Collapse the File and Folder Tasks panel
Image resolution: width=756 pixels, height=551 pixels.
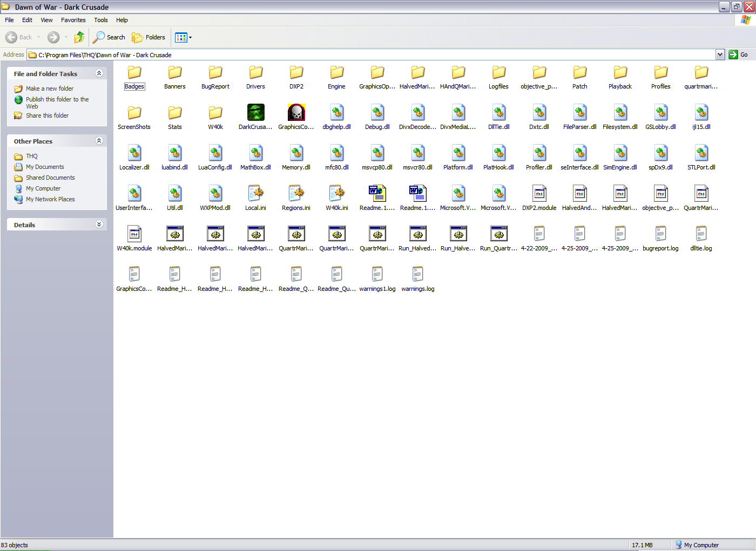coord(99,73)
